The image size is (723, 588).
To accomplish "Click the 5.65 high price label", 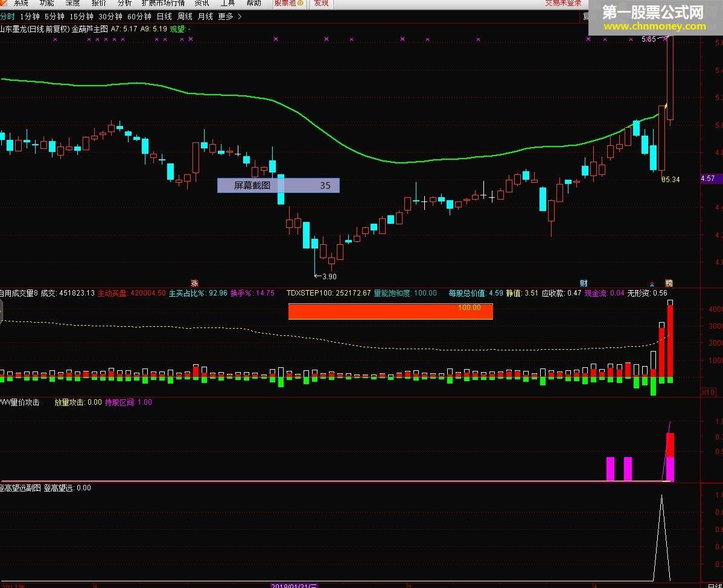I will (x=648, y=39).
